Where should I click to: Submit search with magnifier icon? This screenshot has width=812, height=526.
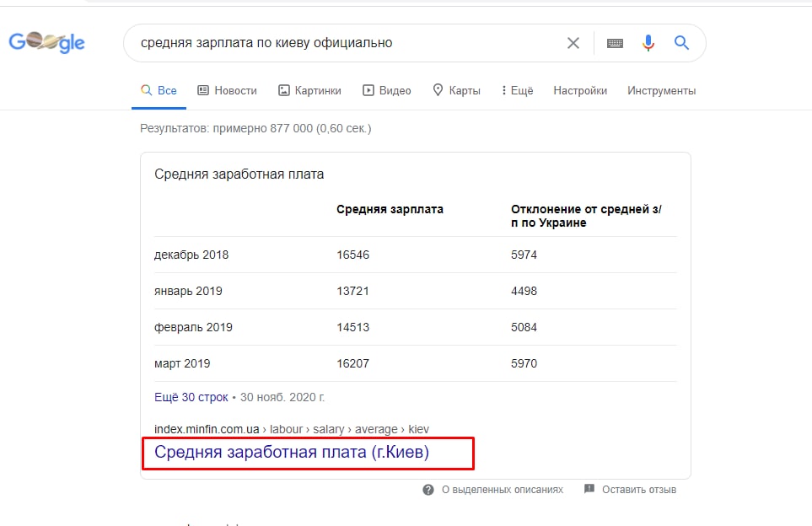pyautogui.click(x=681, y=43)
